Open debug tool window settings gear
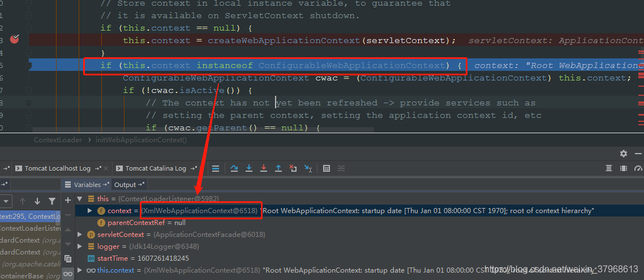 click(624, 154)
